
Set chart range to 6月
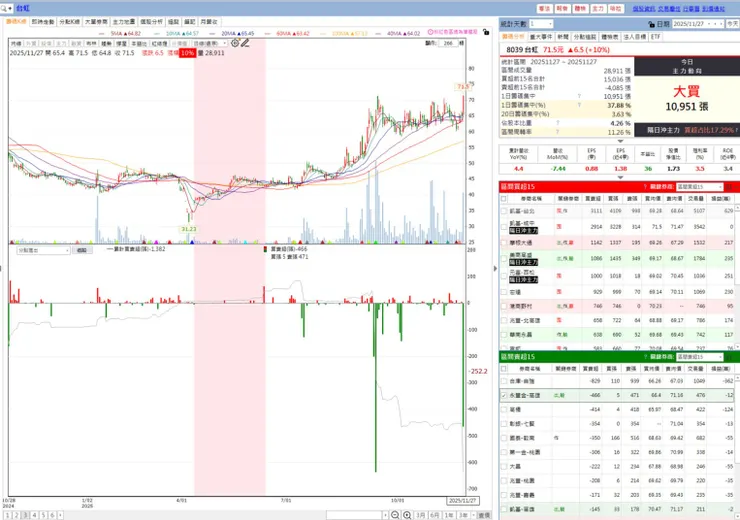(x=435, y=515)
